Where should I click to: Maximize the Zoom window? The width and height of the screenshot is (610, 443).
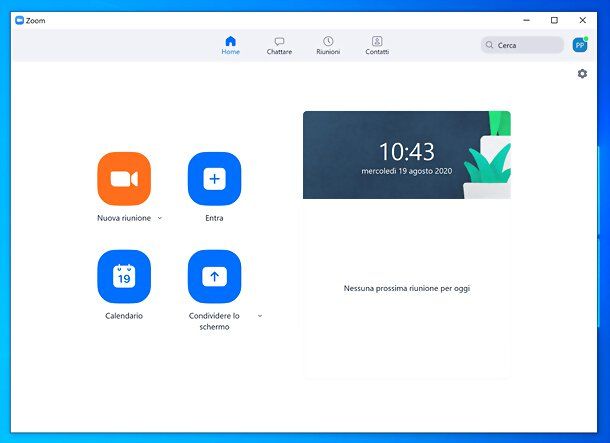tap(554, 20)
